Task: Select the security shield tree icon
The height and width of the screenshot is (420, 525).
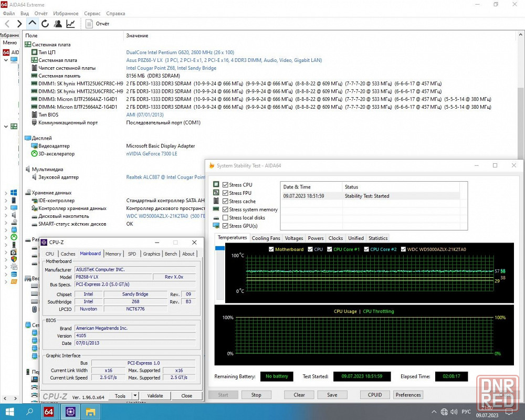Action: [x=14, y=259]
